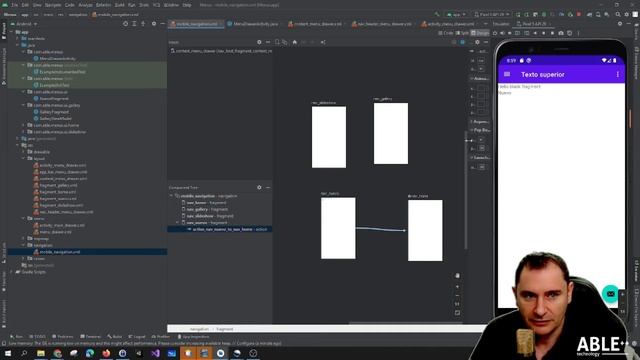The width and height of the screenshot is (640, 360).
Task: Click the search everywhere magnifier icon
Action: (618, 15)
